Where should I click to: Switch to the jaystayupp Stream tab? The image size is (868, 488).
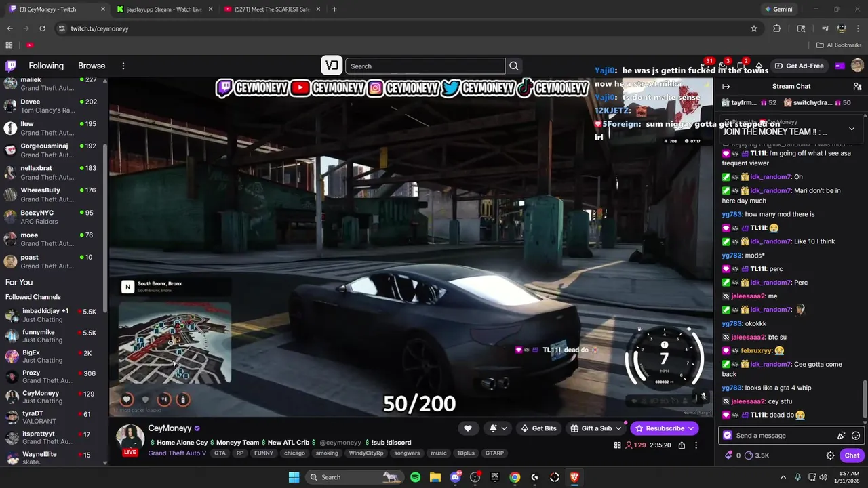[164, 9]
